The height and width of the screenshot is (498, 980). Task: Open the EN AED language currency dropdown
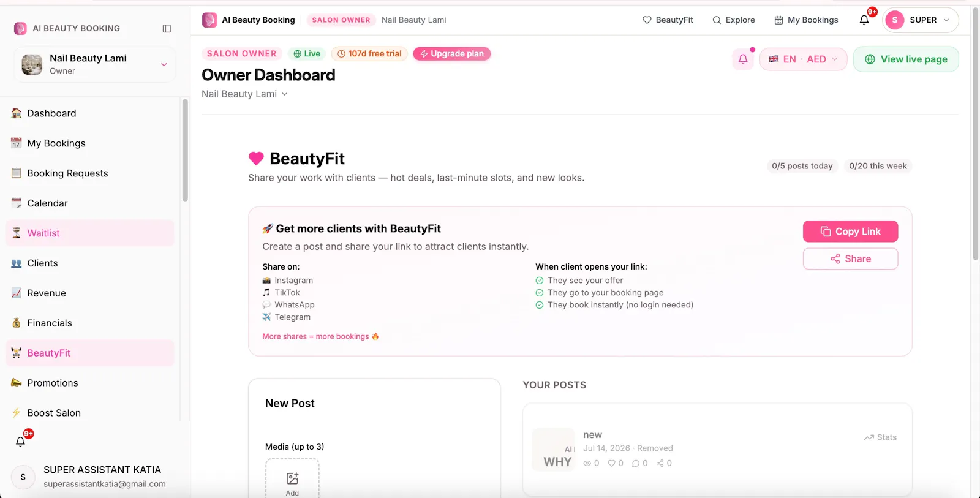(x=803, y=59)
